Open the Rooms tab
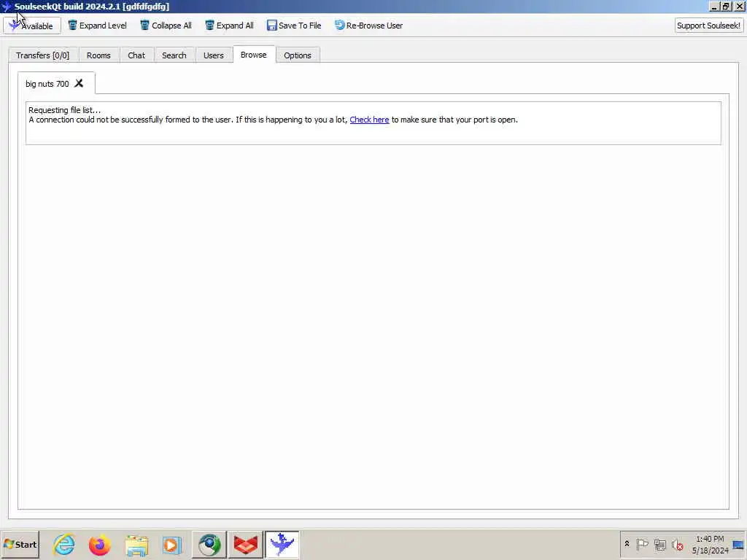 pyautogui.click(x=98, y=55)
